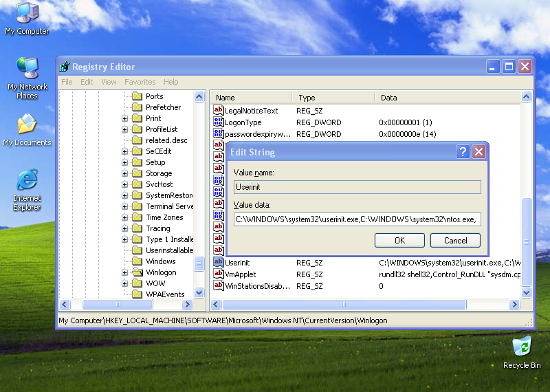Expand the WOW key

pyautogui.click(x=124, y=283)
